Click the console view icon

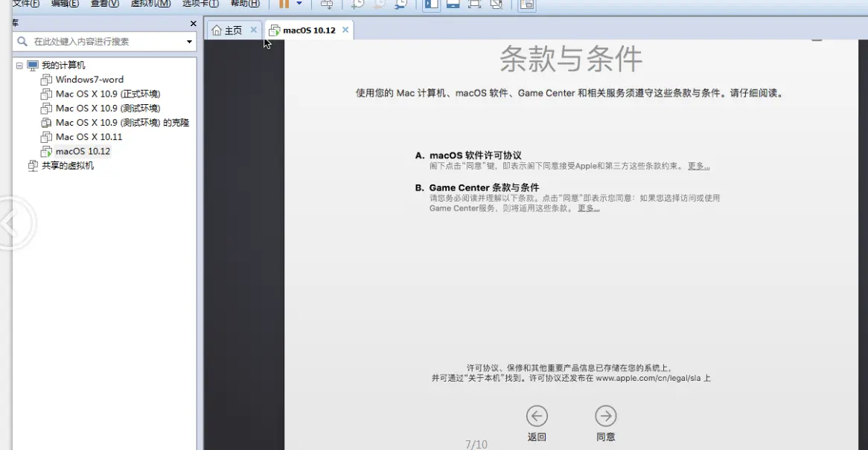tap(527, 4)
